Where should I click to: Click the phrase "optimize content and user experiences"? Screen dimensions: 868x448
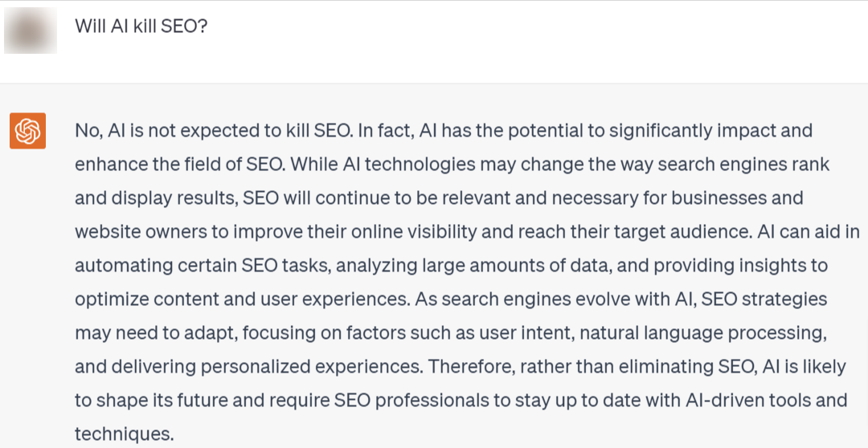(241, 299)
